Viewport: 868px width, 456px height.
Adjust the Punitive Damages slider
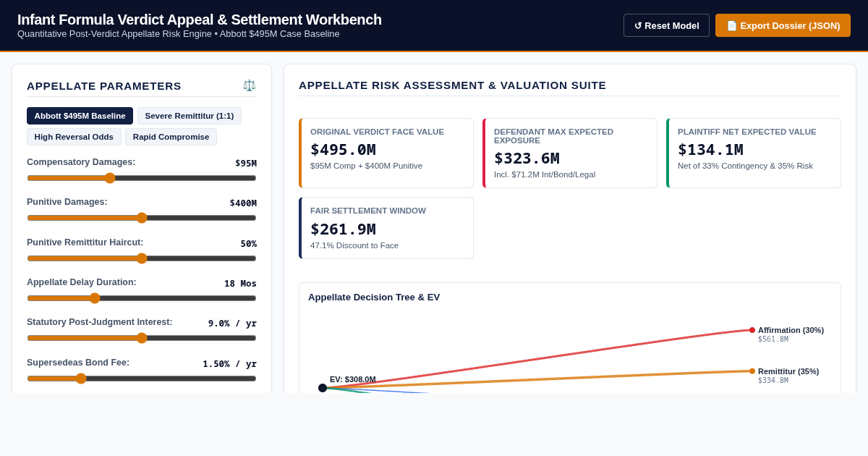point(142,218)
